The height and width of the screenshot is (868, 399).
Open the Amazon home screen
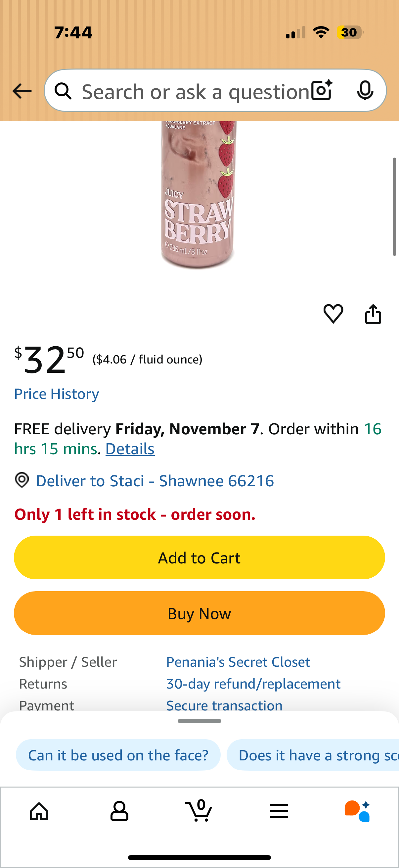pyautogui.click(x=39, y=811)
